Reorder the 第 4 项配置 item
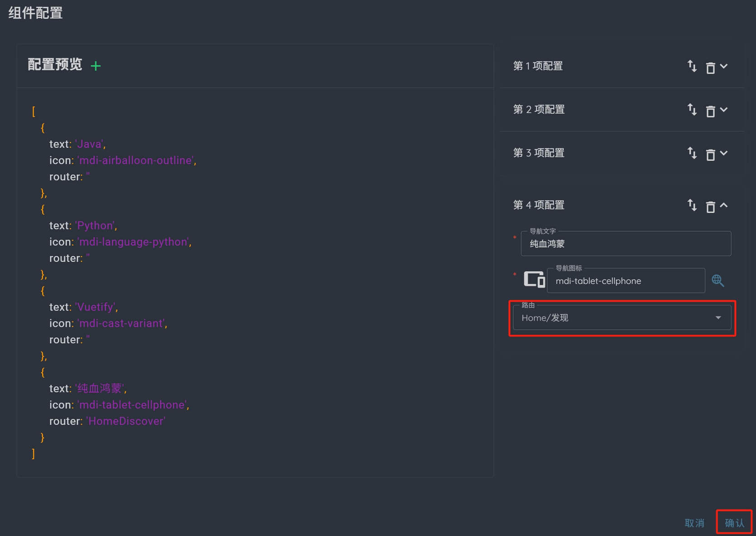756x536 pixels. pyautogui.click(x=692, y=205)
